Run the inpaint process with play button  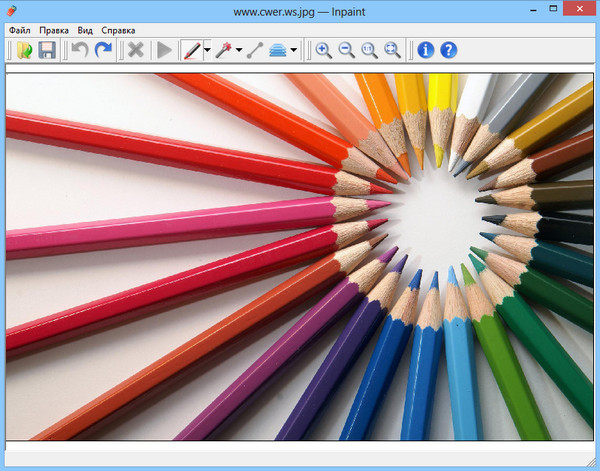(x=164, y=50)
